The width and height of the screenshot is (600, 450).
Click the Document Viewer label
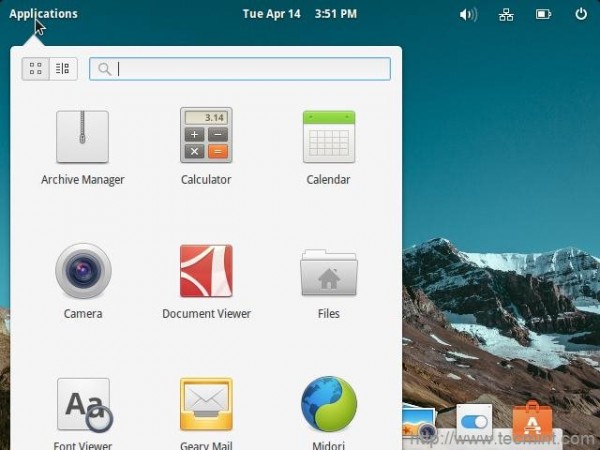pos(207,314)
